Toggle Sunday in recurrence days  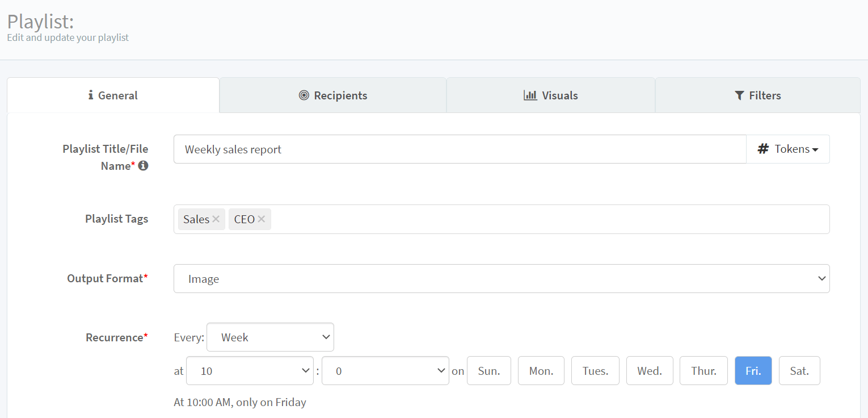click(x=488, y=371)
